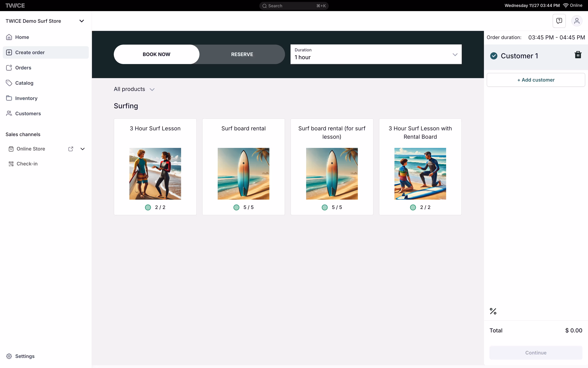The height and width of the screenshot is (368, 588).
Task: Open Settings gear in sidebar
Action: click(9, 356)
